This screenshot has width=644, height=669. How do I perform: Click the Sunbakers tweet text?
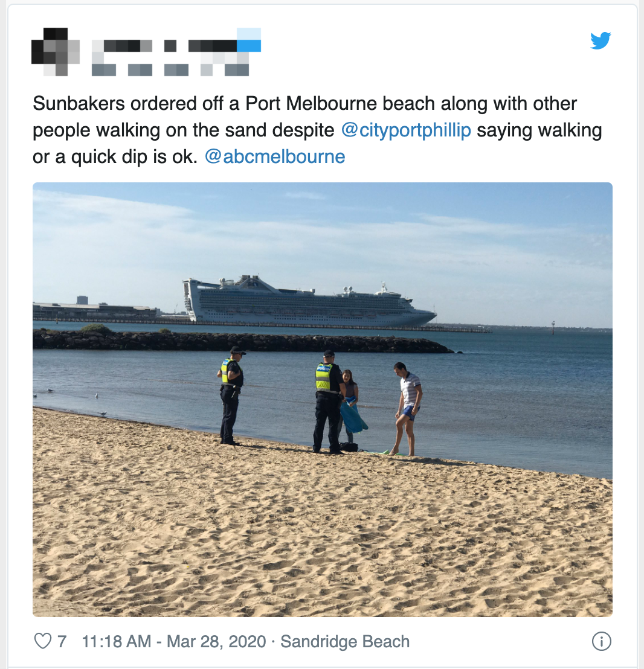317,130
